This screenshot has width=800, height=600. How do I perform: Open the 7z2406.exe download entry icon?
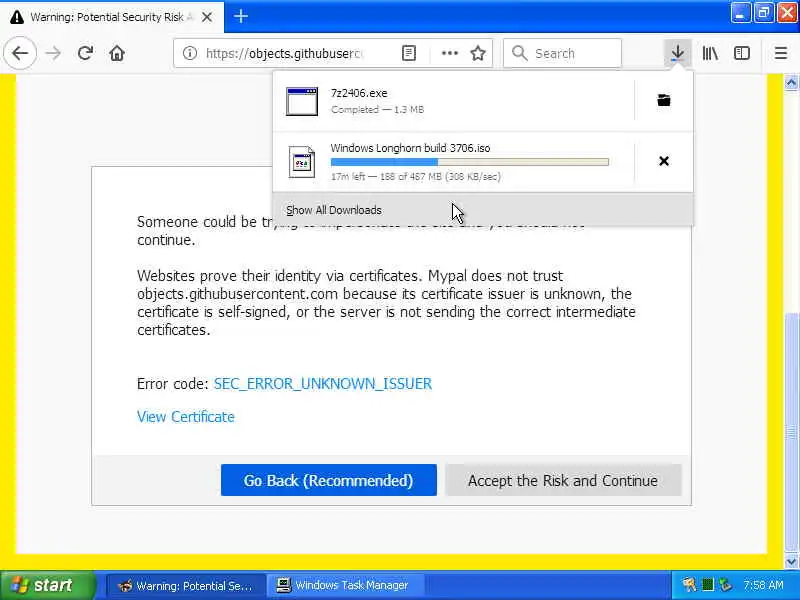coord(302,101)
